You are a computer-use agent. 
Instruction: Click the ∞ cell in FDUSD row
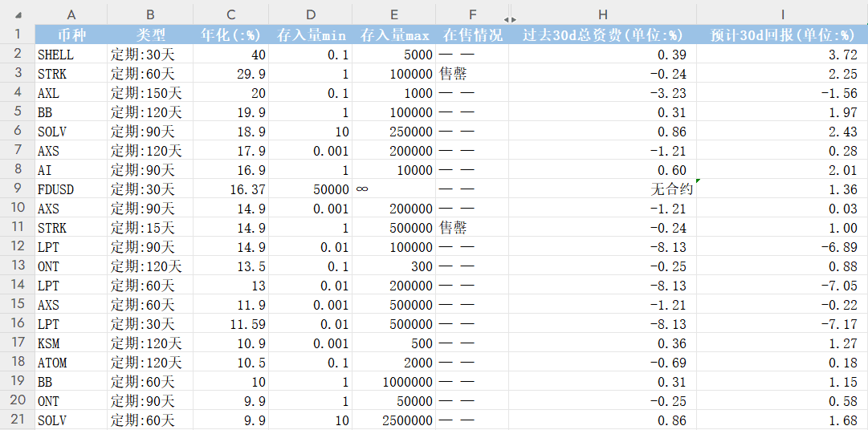(x=393, y=189)
